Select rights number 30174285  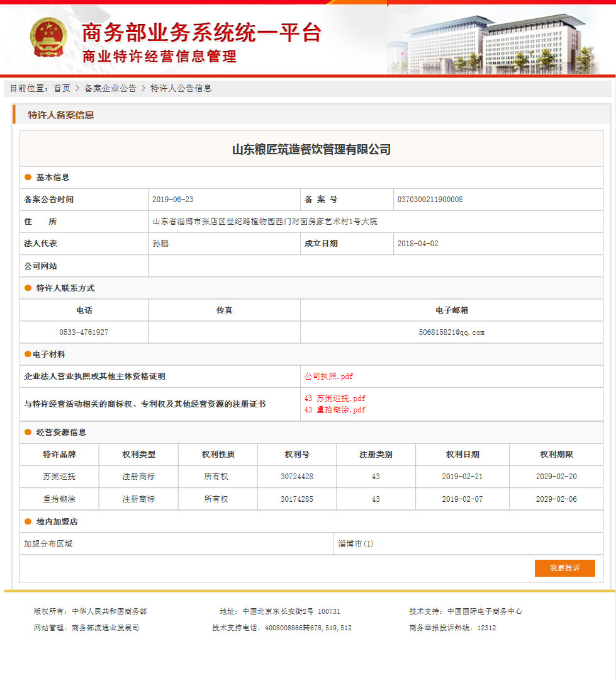point(297,499)
